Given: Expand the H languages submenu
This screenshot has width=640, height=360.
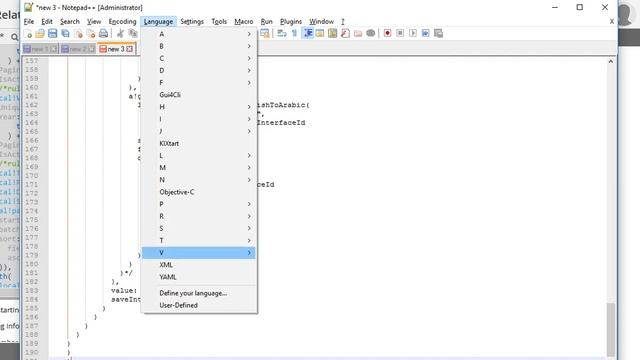Looking at the screenshot, I should pyautogui.click(x=199, y=107).
